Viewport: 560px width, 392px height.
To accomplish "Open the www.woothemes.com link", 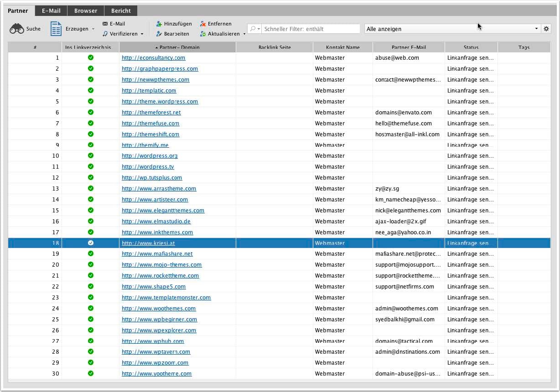I will (x=159, y=309).
